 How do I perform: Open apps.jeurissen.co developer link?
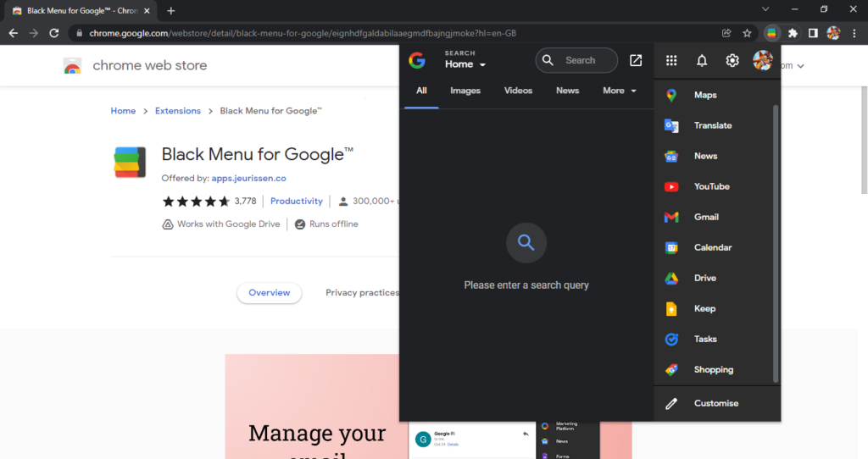248,178
